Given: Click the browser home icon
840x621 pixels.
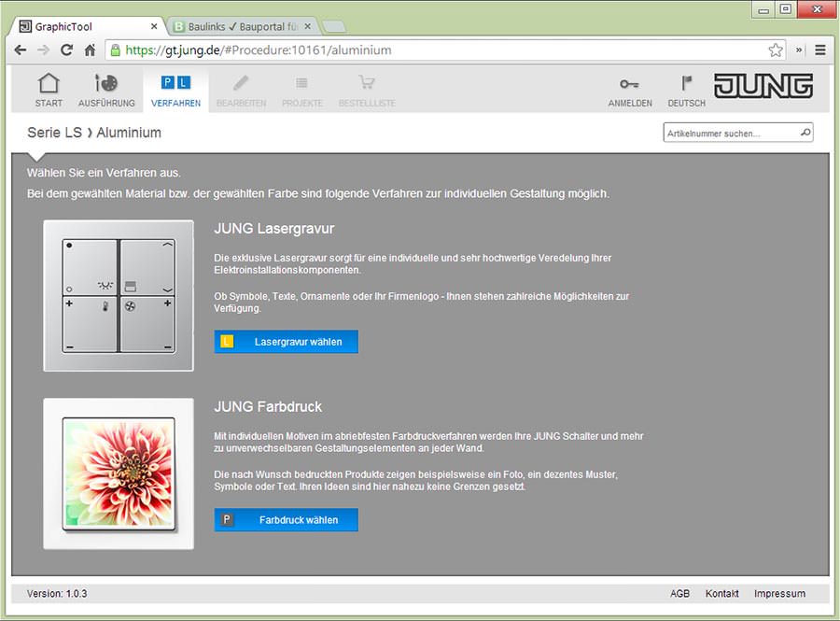Looking at the screenshot, I should pyautogui.click(x=90, y=50).
